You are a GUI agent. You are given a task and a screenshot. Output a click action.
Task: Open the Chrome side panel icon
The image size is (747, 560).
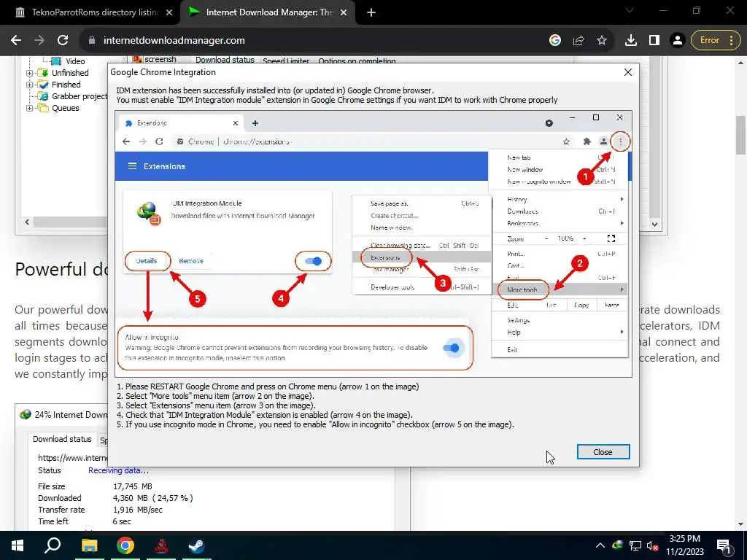click(654, 41)
